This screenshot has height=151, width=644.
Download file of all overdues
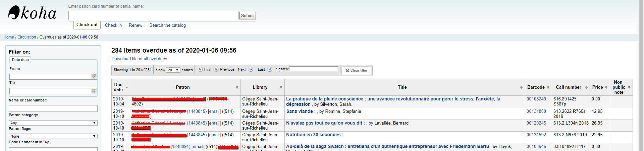click(x=139, y=59)
